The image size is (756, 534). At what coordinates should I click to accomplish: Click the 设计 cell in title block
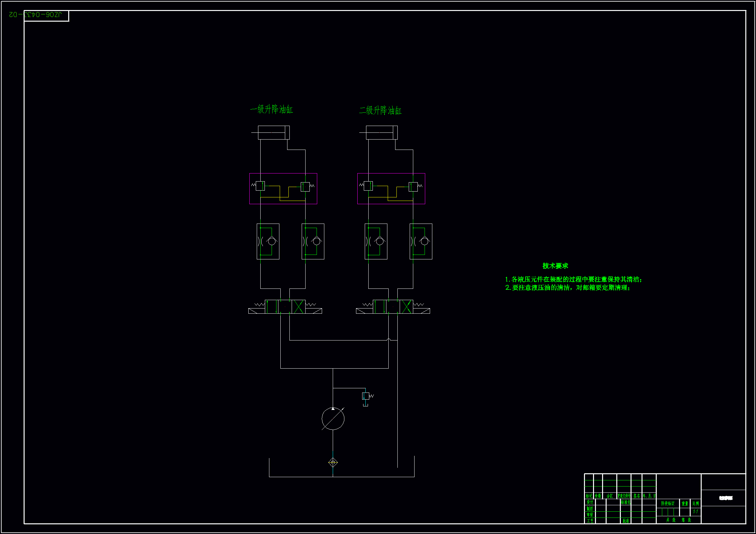[589, 502]
